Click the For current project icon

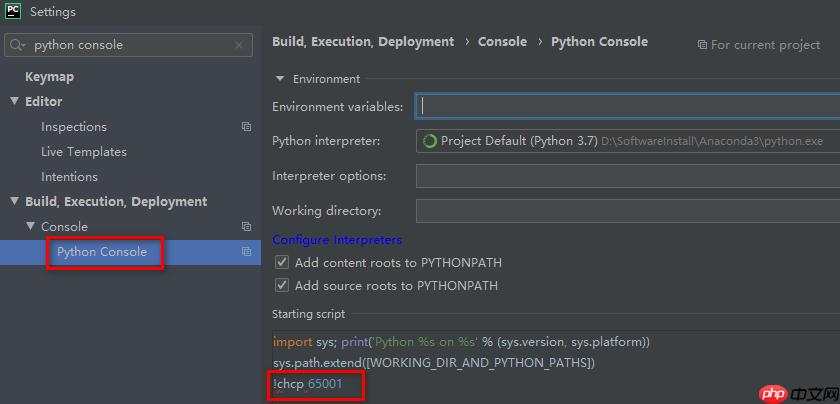[x=702, y=45]
